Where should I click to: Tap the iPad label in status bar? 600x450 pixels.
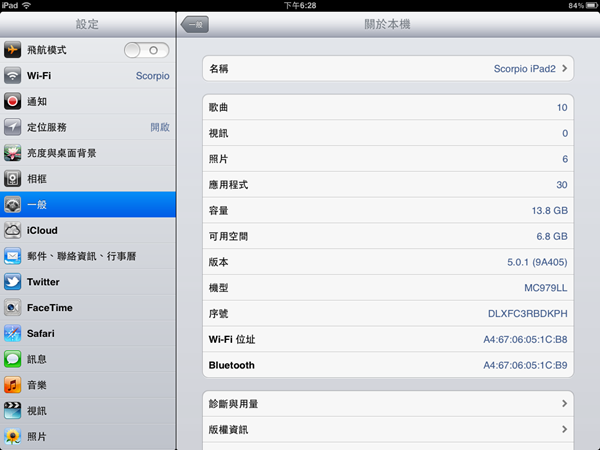point(10,5)
